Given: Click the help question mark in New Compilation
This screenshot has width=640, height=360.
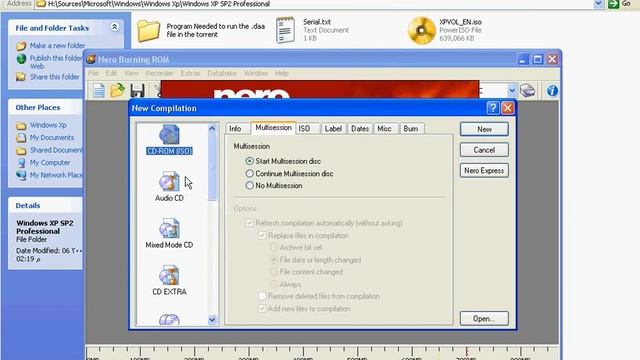Looking at the screenshot, I should tap(493, 108).
